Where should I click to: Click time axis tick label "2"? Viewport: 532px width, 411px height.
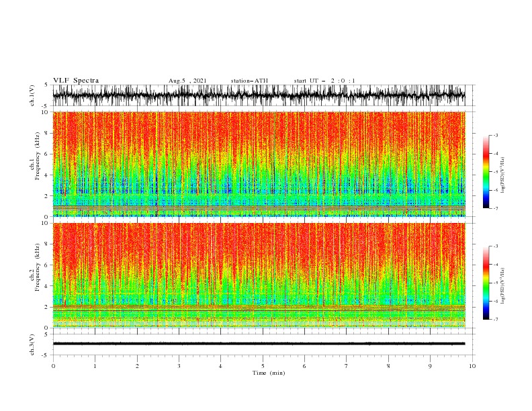[x=137, y=366]
